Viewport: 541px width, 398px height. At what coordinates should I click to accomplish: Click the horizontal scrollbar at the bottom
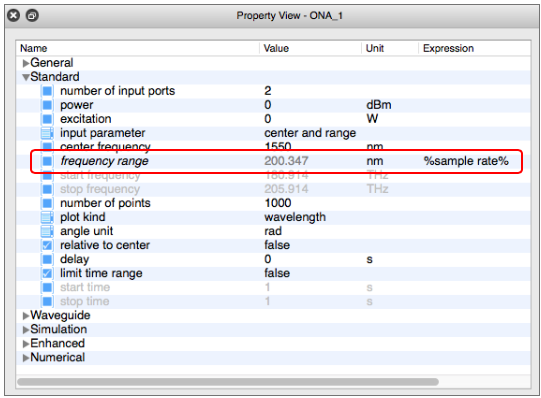pyautogui.click(x=228, y=382)
